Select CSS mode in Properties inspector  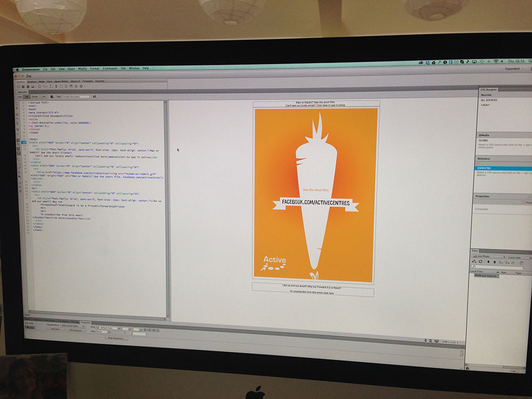pyautogui.click(x=30, y=327)
